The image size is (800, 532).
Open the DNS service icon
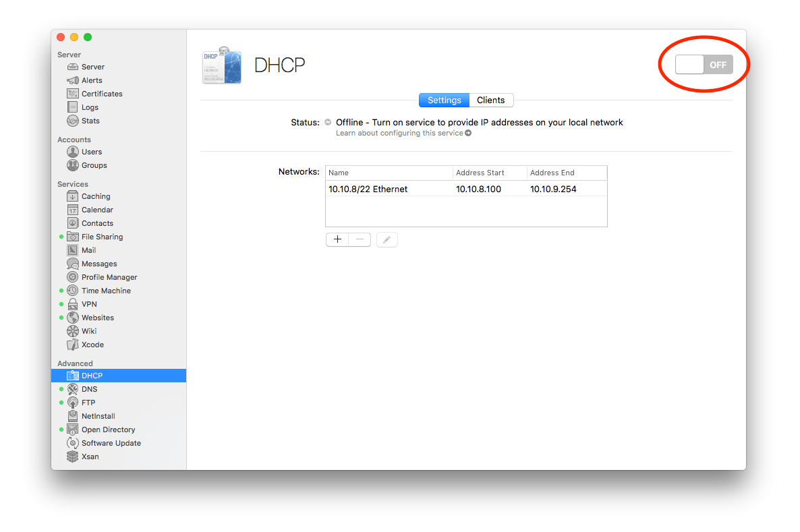[73, 388]
